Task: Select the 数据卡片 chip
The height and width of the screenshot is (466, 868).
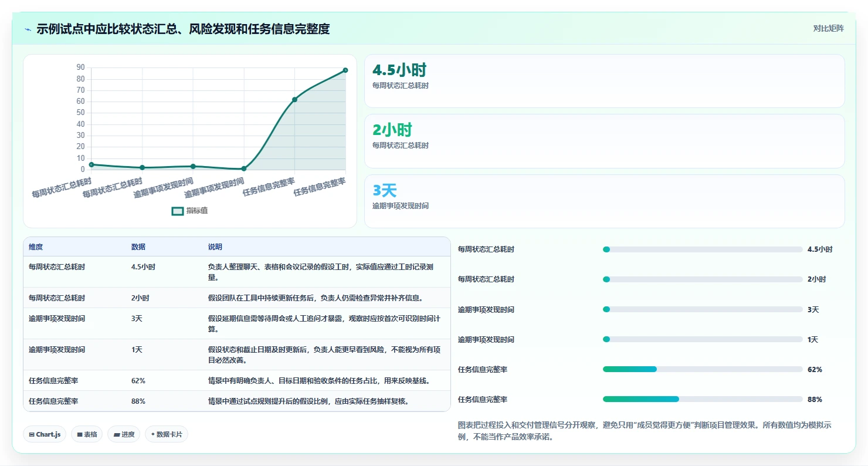Action: (x=167, y=434)
